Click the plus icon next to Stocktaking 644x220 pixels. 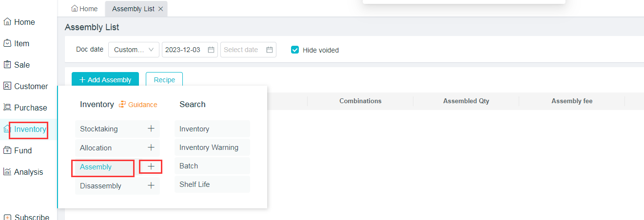click(151, 128)
